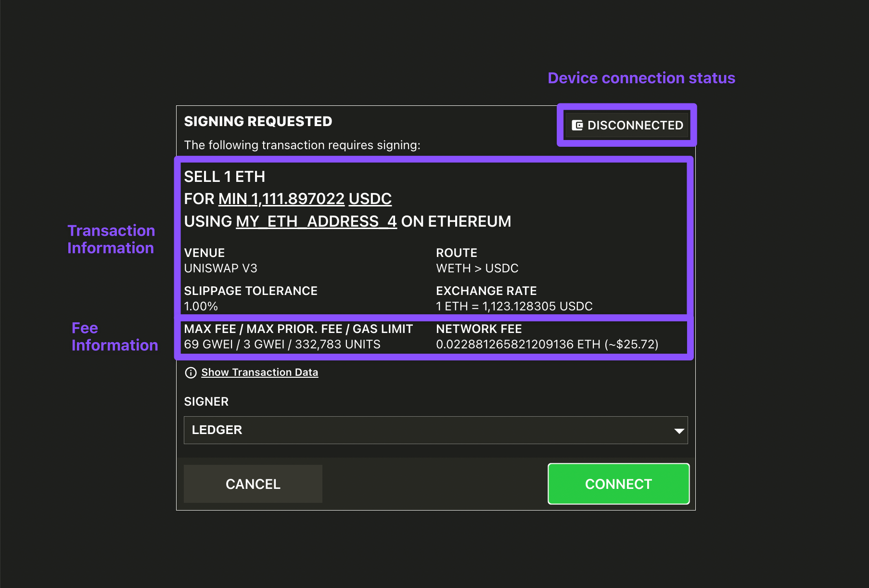Click the wallet icon beside DISCONNECTED
The width and height of the screenshot is (869, 588).
pos(577,125)
